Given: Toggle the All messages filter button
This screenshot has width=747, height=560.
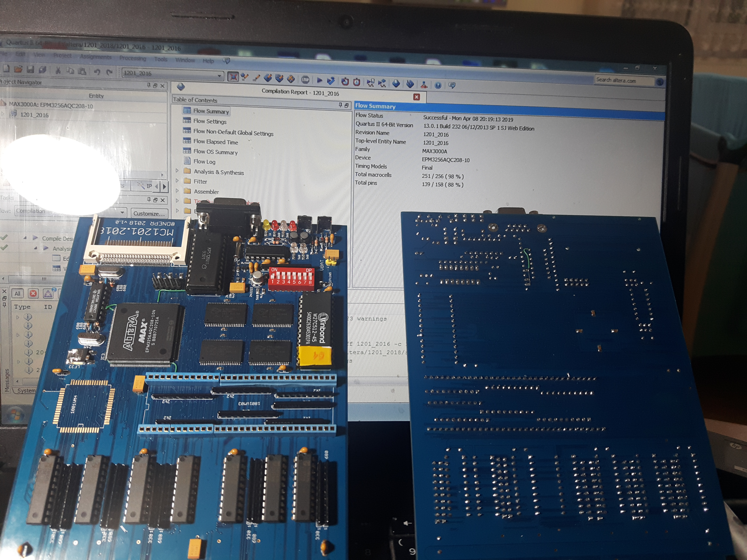Looking at the screenshot, I should pyautogui.click(x=18, y=293).
